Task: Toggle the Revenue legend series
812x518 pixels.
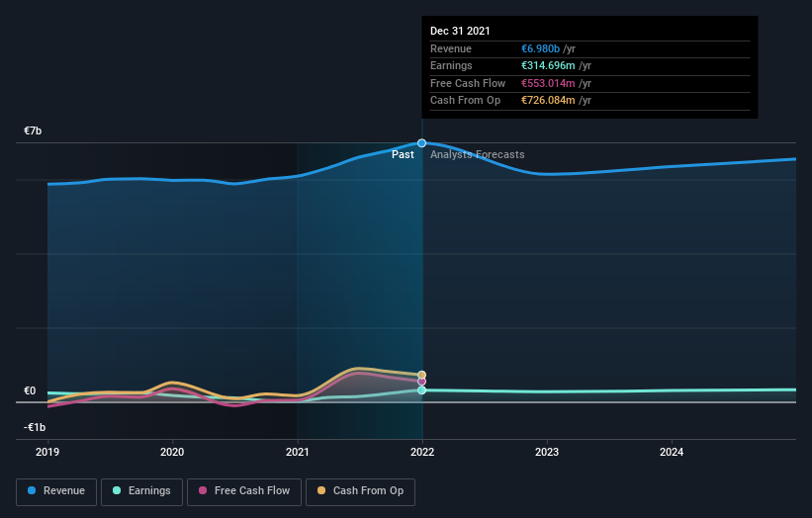Action: click(56, 491)
